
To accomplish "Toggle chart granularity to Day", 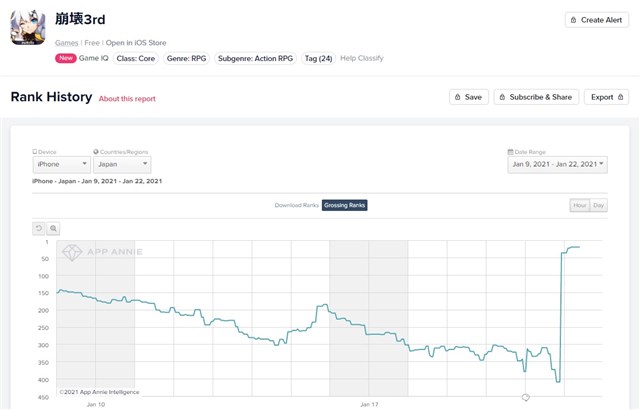I will pyautogui.click(x=598, y=205).
